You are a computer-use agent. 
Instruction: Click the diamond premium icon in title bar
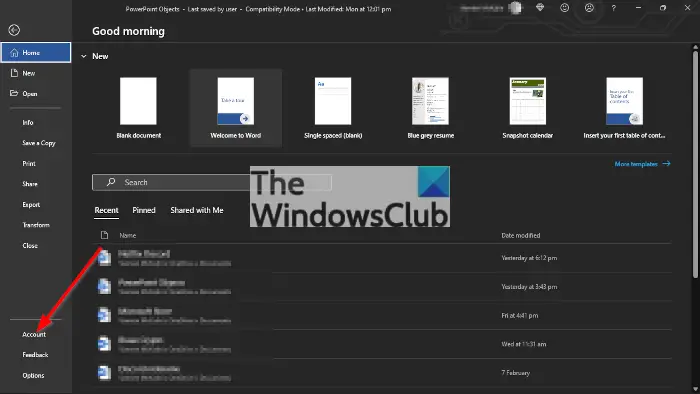coord(540,8)
